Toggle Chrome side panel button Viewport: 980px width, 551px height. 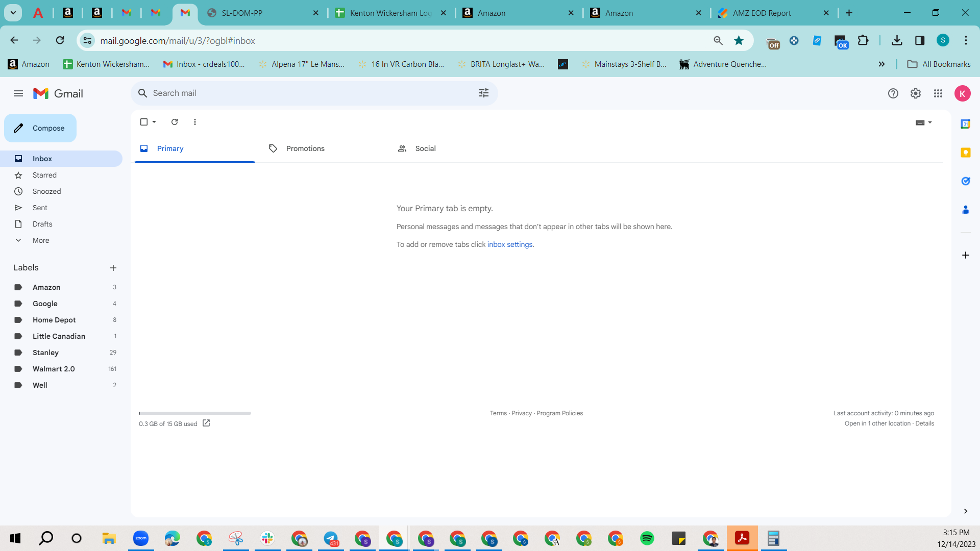pyautogui.click(x=920, y=41)
